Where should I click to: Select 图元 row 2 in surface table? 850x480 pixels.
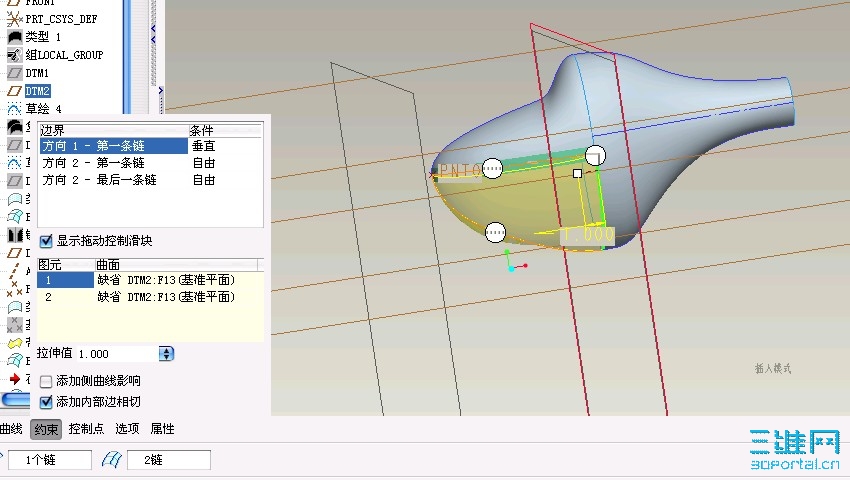tap(65, 297)
